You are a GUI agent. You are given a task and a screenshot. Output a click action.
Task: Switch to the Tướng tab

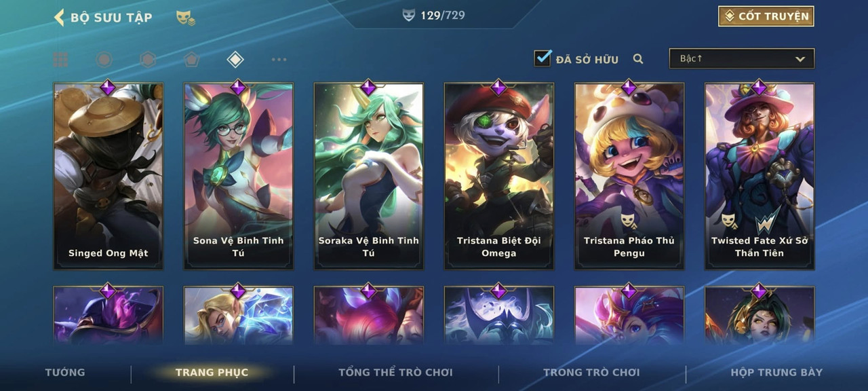tap(65, 372)
